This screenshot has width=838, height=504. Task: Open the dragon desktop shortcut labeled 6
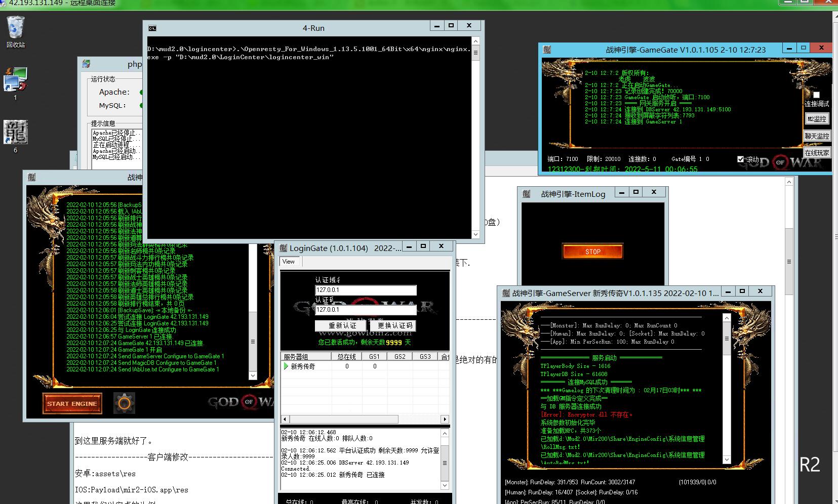coord(15,132)
